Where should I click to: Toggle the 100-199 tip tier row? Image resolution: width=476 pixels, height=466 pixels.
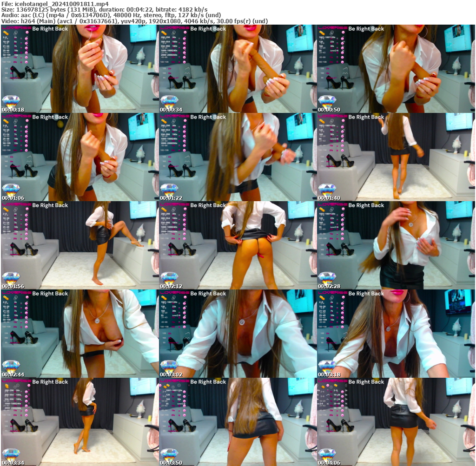click(323, 62)
